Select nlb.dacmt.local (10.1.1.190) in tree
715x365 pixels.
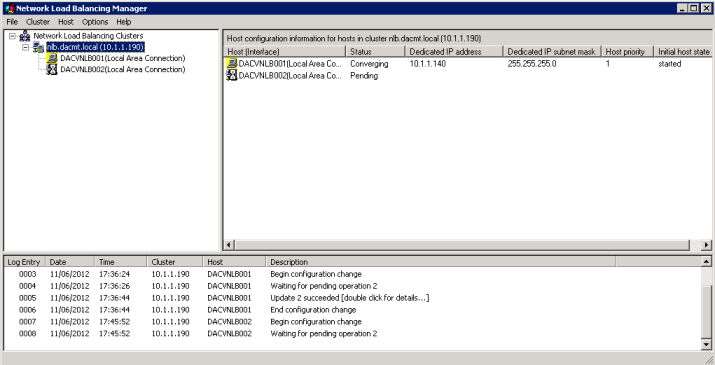click(95, 47)
